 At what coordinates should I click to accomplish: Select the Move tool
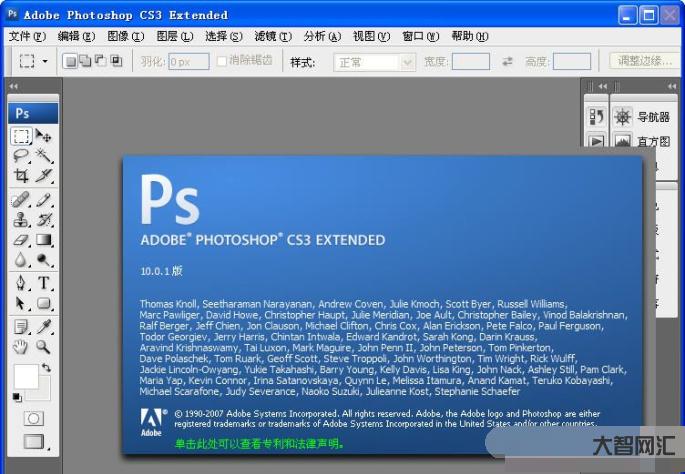click(44, 135)
